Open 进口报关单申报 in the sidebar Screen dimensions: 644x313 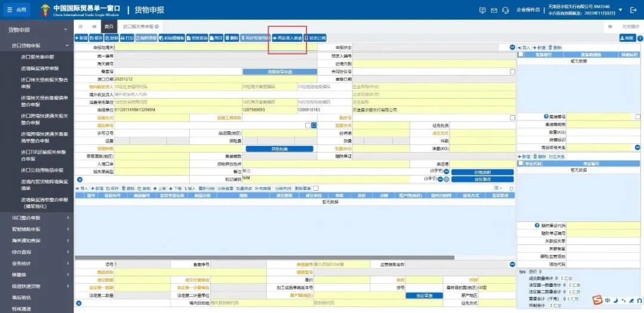(x=38, y=57)
